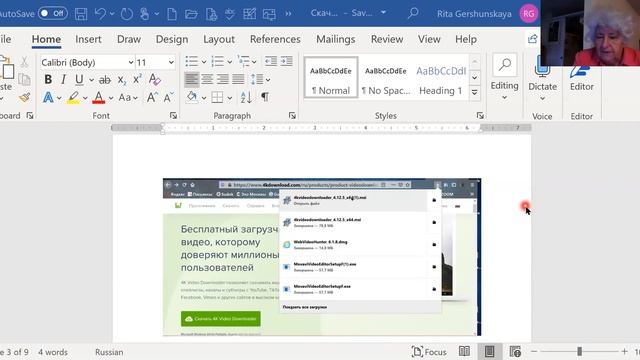The width and height of the screenshot is (640, 360).
Task: Switch to the Review tab
Action: (387, 39)
